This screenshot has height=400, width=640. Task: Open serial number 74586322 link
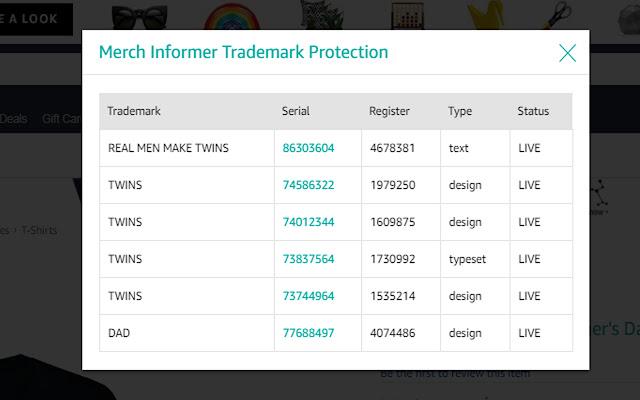point(308,185)
